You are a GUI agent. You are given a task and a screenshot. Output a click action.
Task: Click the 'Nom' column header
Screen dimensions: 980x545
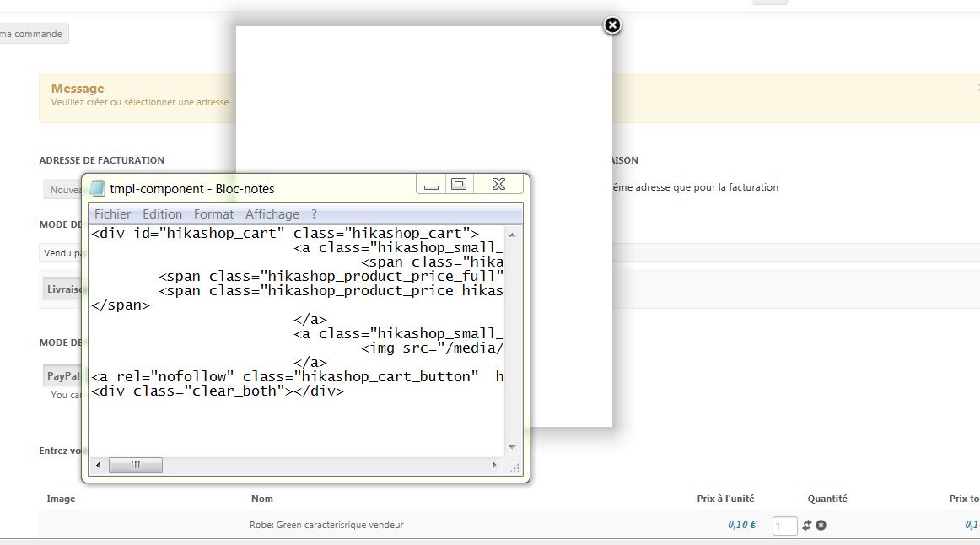click(x=262, y=499)
